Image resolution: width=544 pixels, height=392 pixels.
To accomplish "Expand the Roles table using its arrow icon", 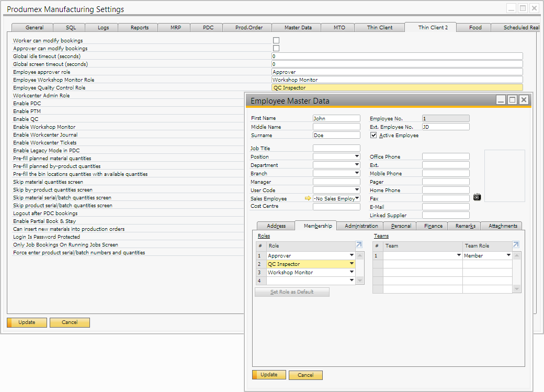I will click(x=358, y=244).
